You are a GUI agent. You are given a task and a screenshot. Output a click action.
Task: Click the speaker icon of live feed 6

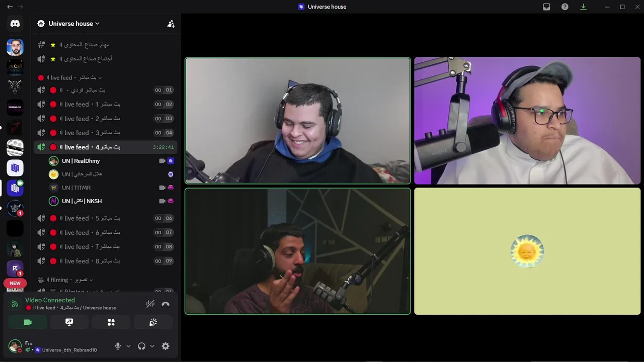(x=41, y=232)
